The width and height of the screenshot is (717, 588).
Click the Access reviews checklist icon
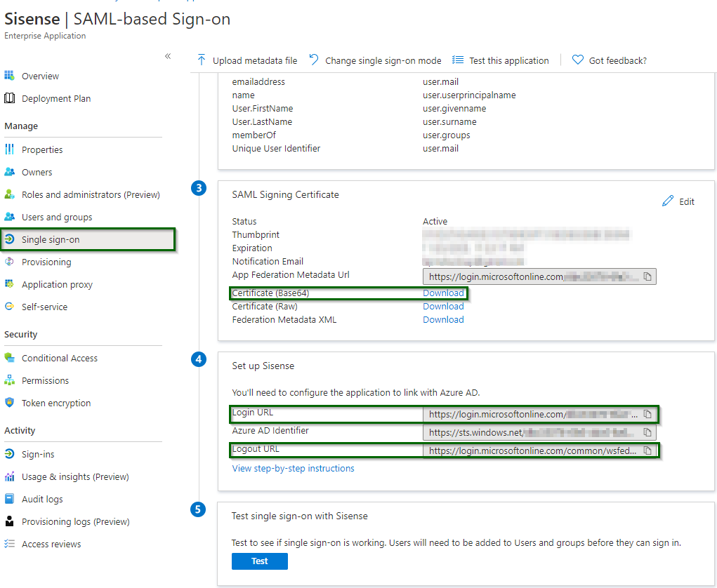tap(9, 543)
